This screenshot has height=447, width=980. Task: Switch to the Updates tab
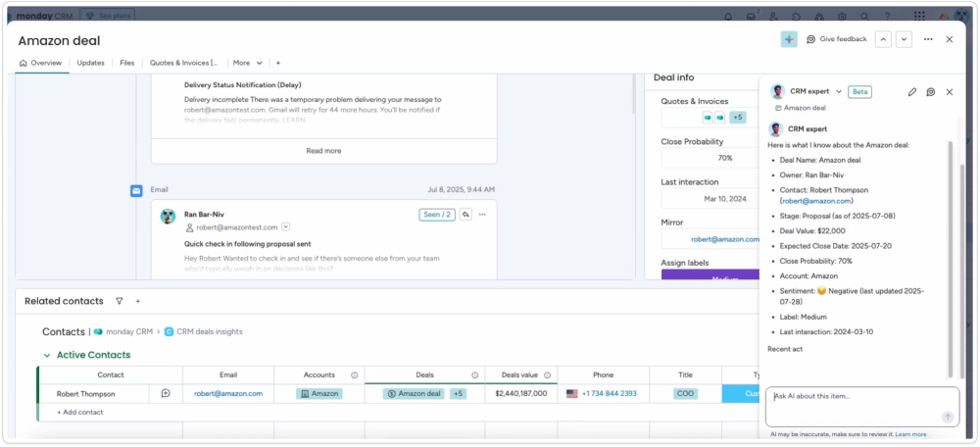[90, 63]
